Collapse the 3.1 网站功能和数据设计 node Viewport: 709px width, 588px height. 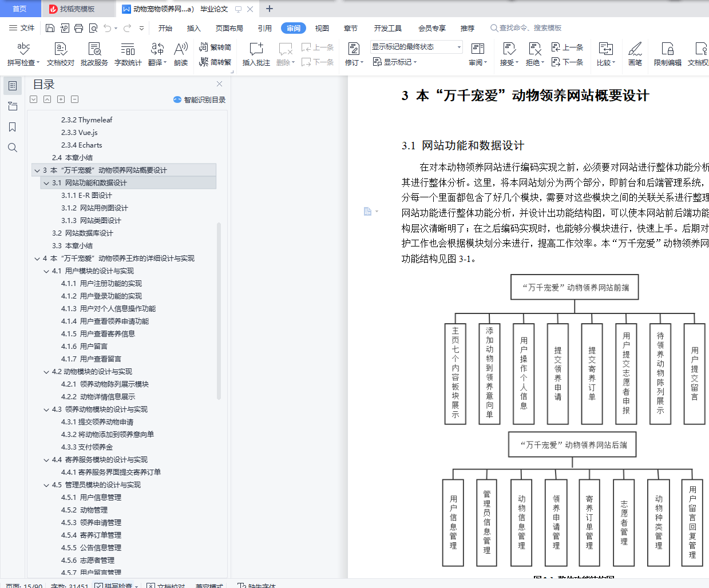[46, 183]
